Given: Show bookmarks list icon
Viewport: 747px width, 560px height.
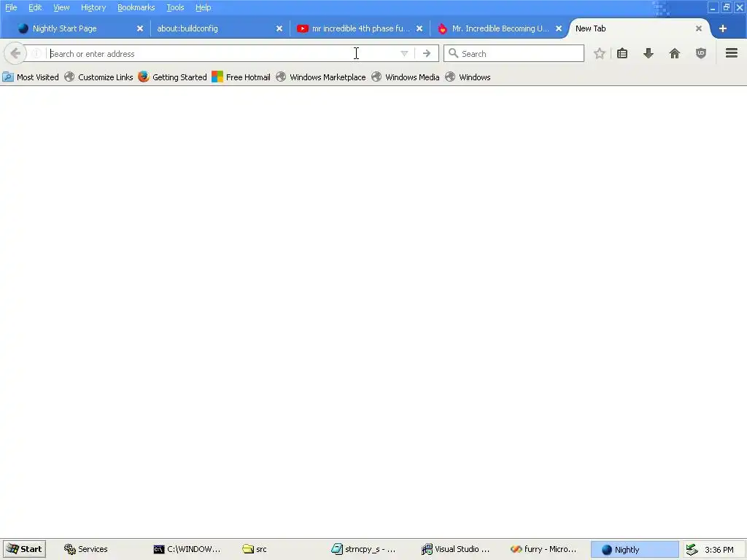Looking at the screenshot, I should (x=622, y=53).
